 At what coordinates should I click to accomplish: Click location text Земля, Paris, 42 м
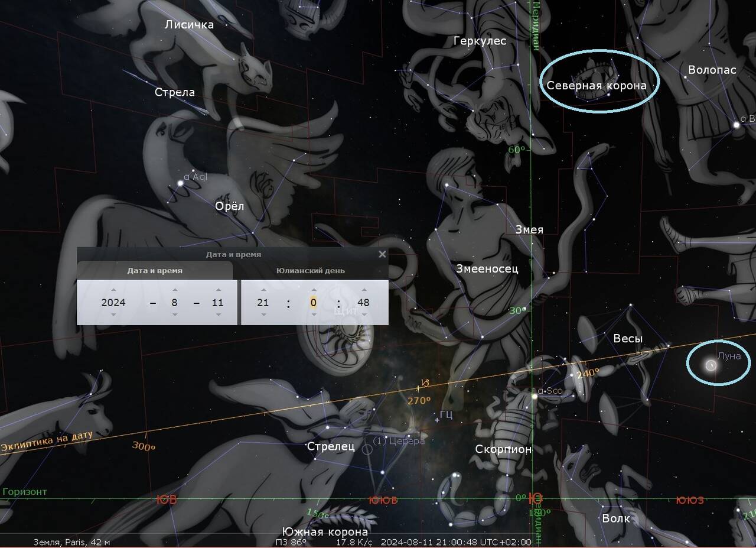coord(71,542)
